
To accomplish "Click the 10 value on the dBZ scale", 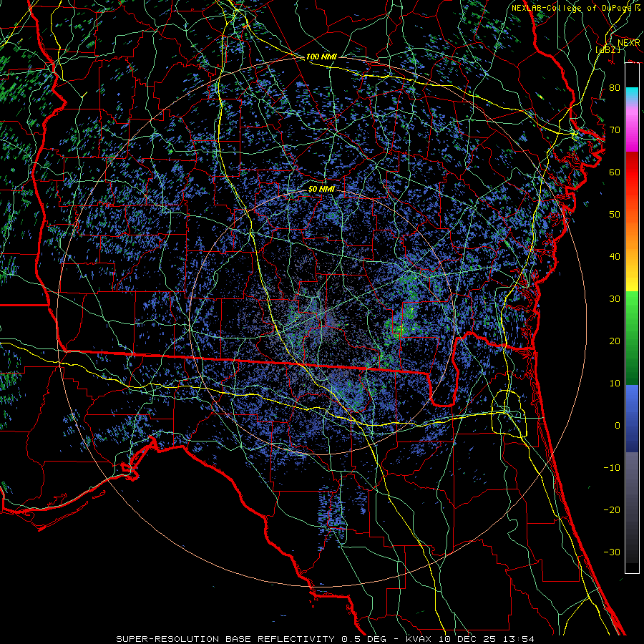I will point(615,384).
